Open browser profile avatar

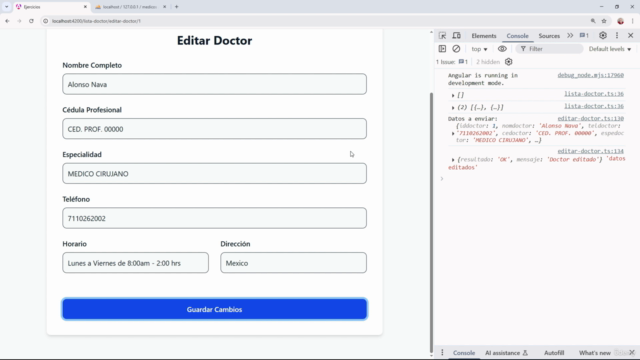(620, 21)
